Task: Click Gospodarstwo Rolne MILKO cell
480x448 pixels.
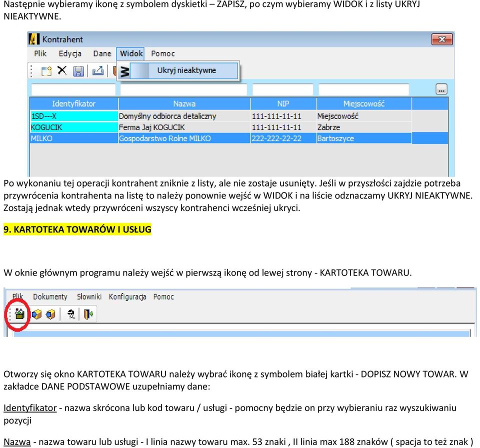Action: pos(184,138)
